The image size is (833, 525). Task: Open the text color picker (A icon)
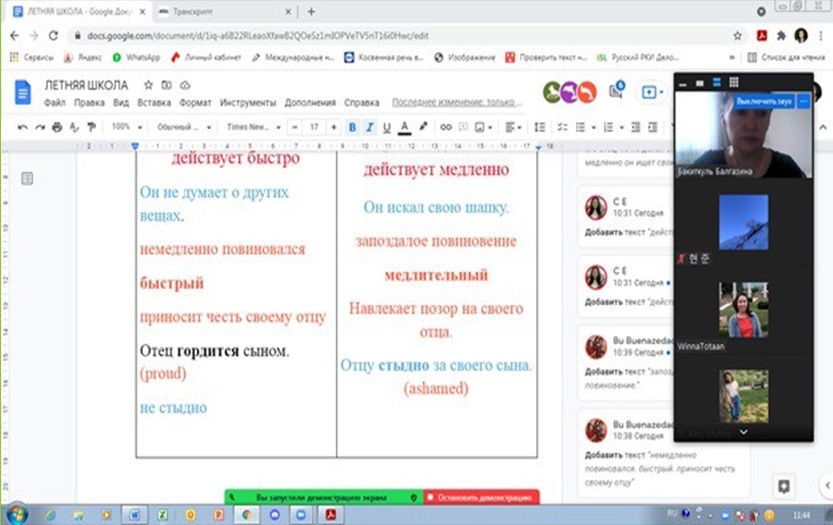coord(404,127)
